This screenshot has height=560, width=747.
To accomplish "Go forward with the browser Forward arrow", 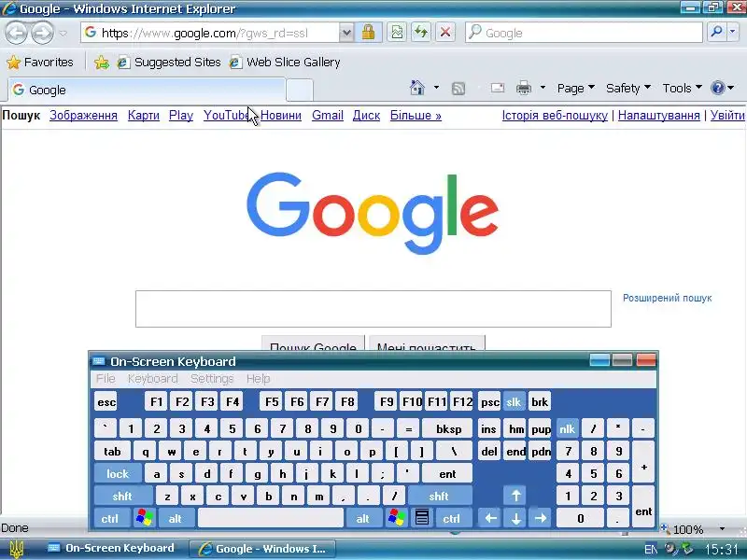I will coord(42,33).
